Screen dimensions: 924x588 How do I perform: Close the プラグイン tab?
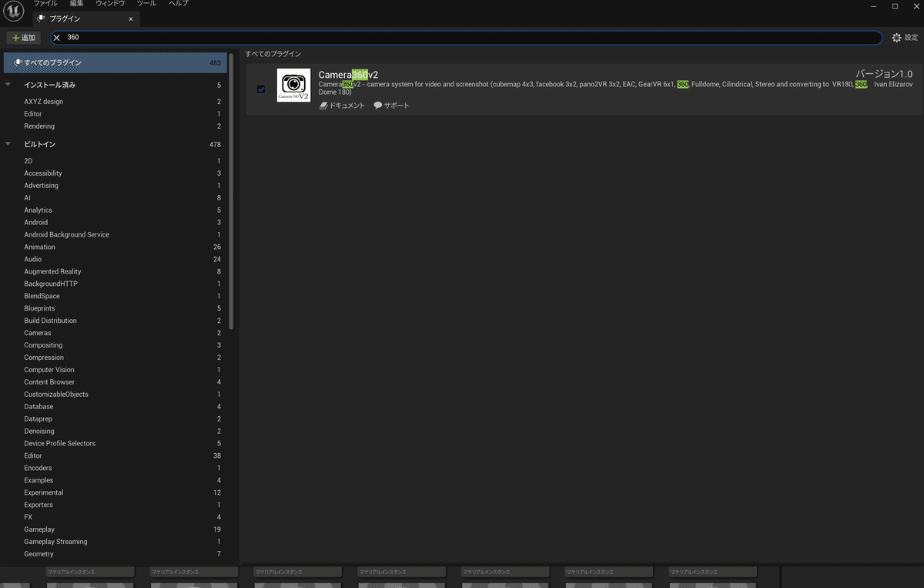pyautogui.click(x=130, y=18)
